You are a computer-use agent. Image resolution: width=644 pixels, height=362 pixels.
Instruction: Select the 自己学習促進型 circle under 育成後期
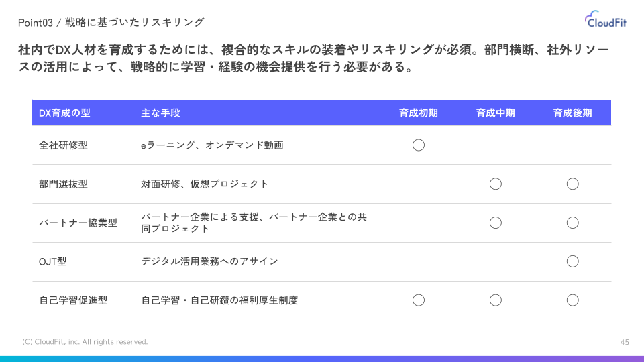tap(573, 300)
